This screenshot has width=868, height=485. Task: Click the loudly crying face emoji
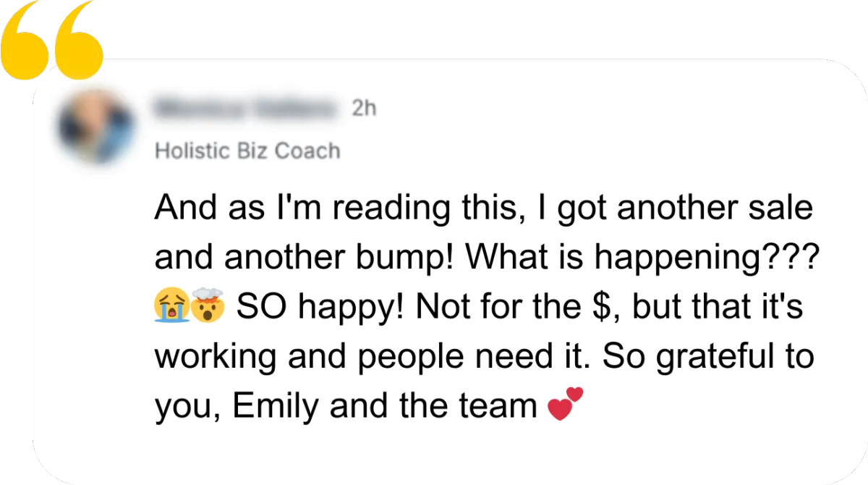coord(172,308)
